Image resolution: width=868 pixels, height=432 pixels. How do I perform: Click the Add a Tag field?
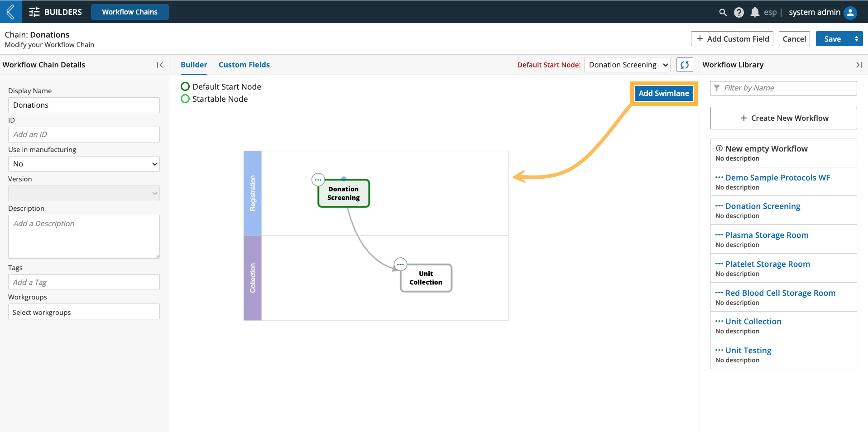click(x=84, y=282)
